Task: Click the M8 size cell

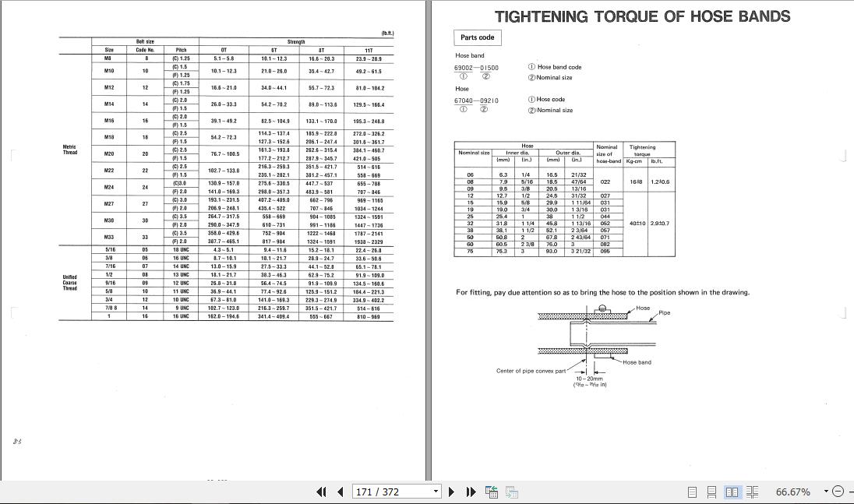Action: tap(108, 58)
